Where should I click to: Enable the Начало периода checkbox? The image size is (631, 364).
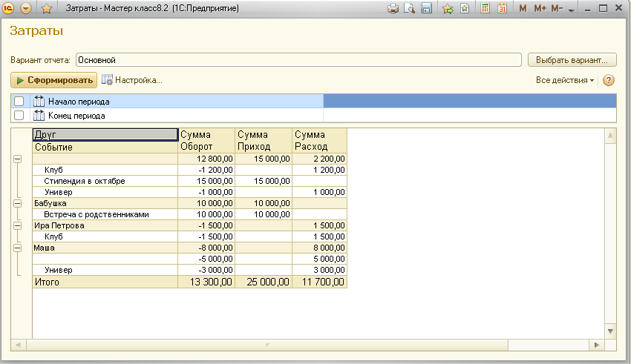pos(19,102)
